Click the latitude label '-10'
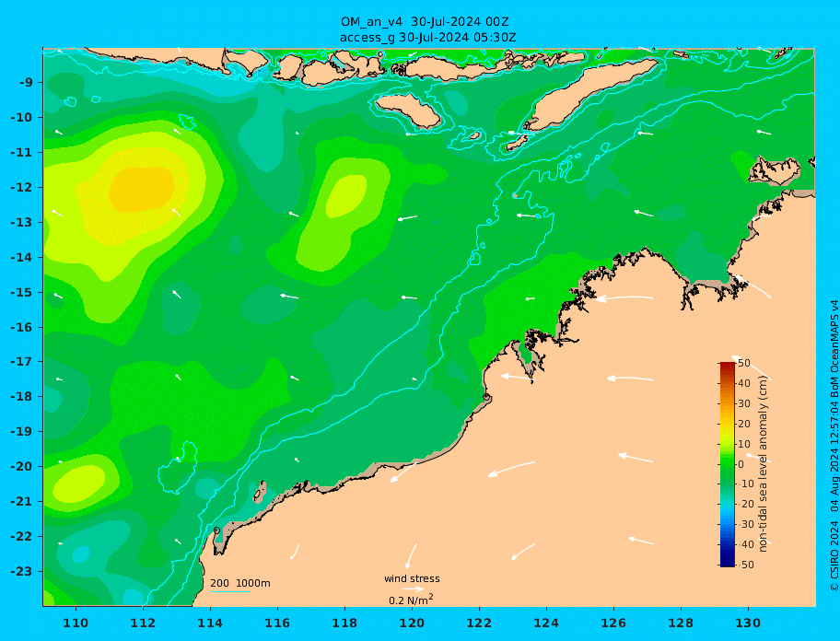 click(x=22, y=117)
